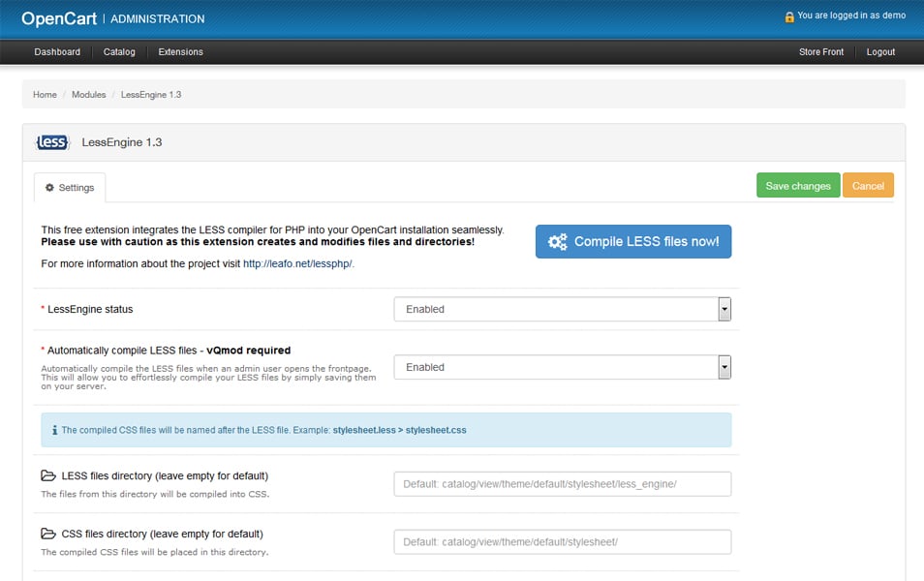
Task: Click the info icon in blue notice
Action: [x=54, y=429]
